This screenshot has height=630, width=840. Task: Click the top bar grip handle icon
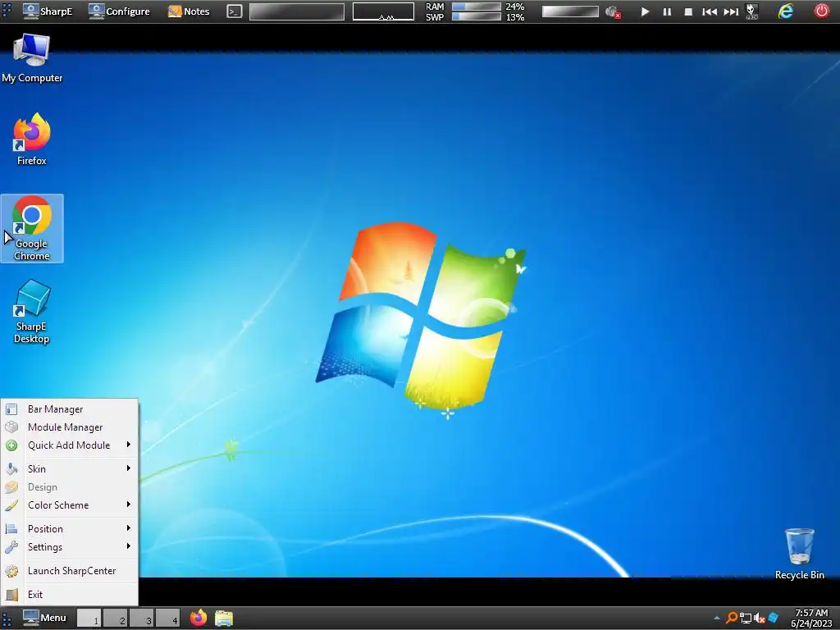pos(7,11)
